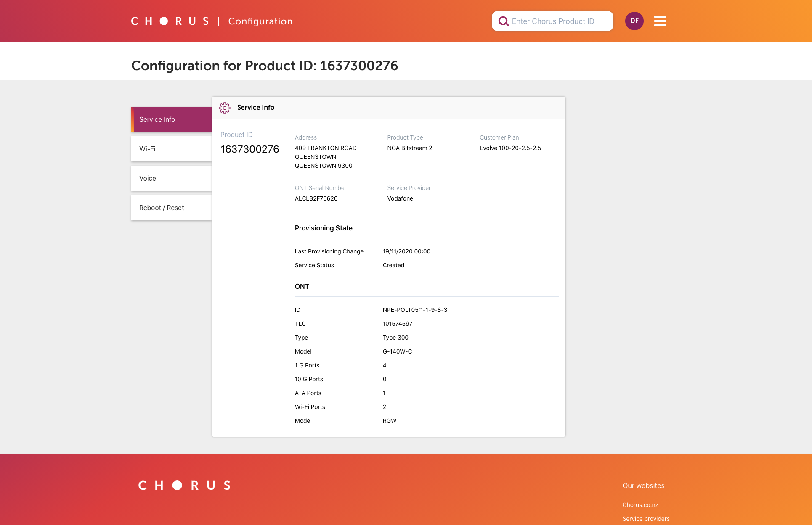Click the Chorus logo in footer
The height and width of the screenshot is (525, 812).
[x=184, y=485]
